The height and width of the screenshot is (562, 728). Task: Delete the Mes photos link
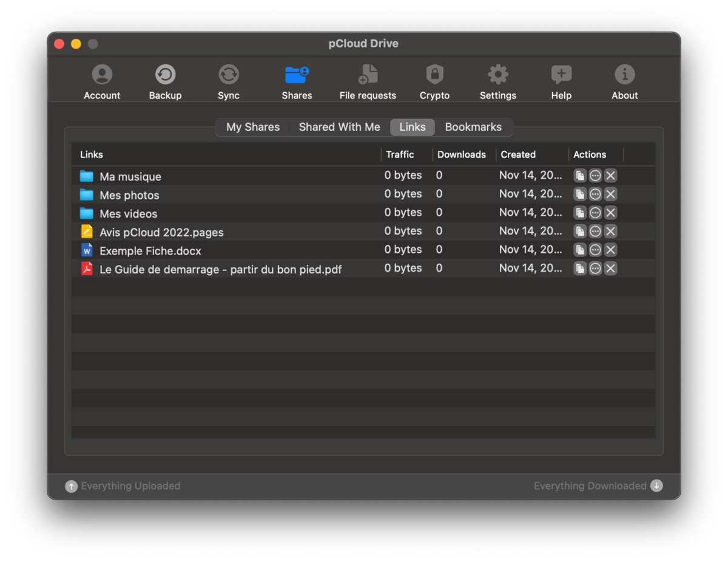click(611, 194)
